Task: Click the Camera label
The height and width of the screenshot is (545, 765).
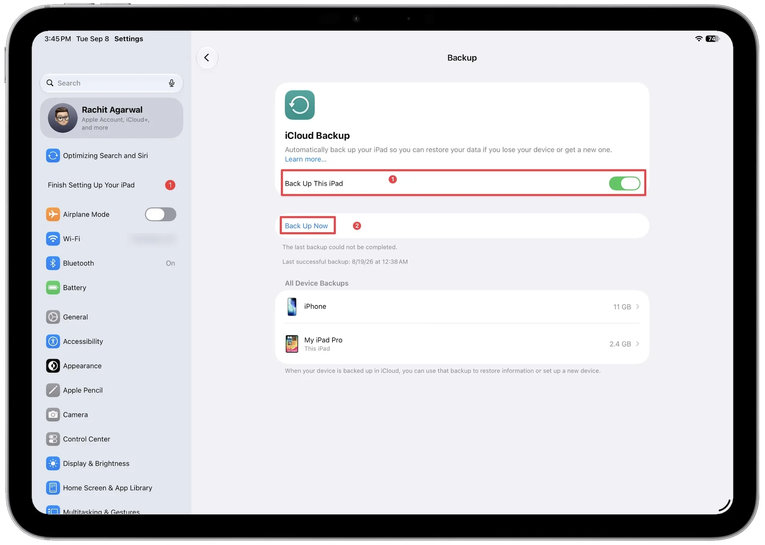Action: point(76,415)
